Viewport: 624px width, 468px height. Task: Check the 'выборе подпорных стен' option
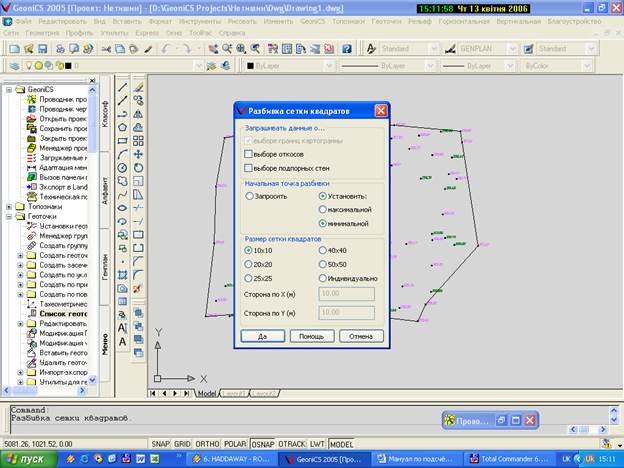tap(248, 168)
